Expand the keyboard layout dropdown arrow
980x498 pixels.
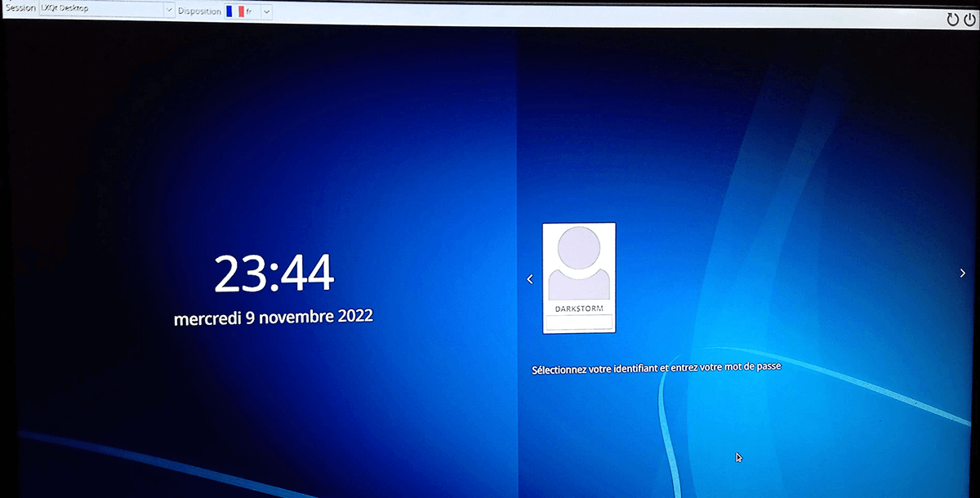coord(266,11)
